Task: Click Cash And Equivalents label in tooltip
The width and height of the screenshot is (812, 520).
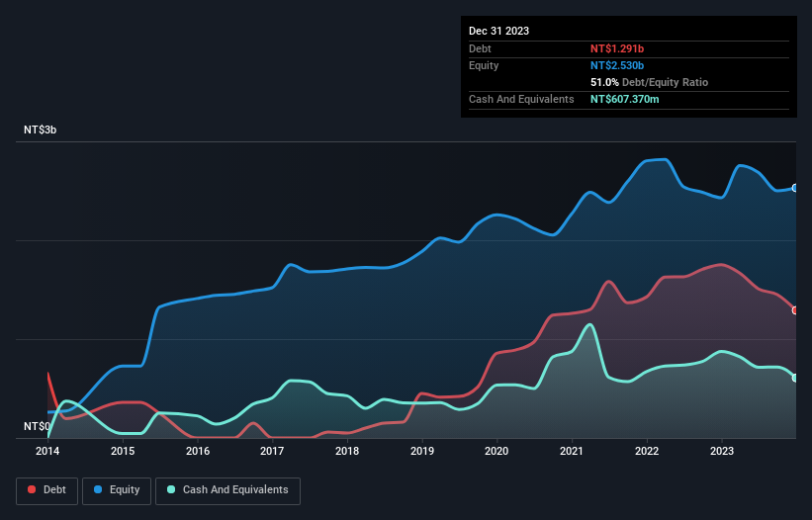Action: pos(521,99)
